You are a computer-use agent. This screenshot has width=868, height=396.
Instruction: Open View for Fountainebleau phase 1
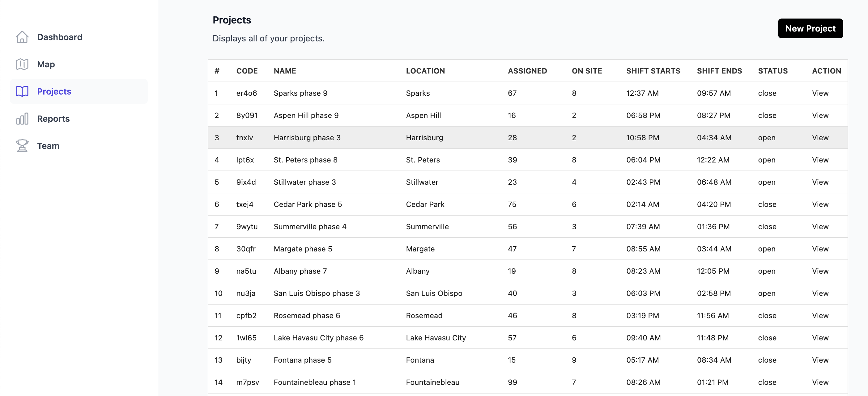click(820, 382)
